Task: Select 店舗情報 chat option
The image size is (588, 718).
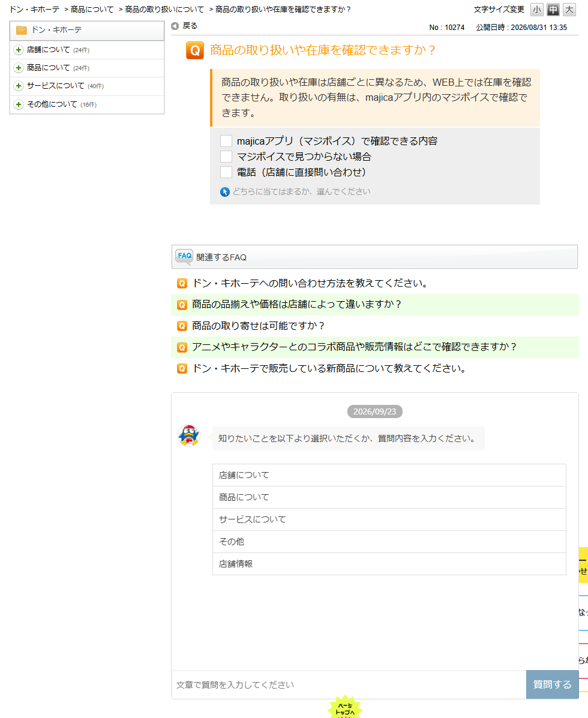Action: 389,564
